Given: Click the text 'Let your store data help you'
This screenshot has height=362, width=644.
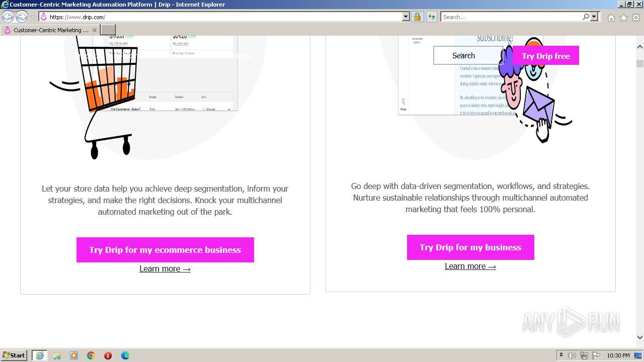Looking at the screenshot, I should pos(92,189).
